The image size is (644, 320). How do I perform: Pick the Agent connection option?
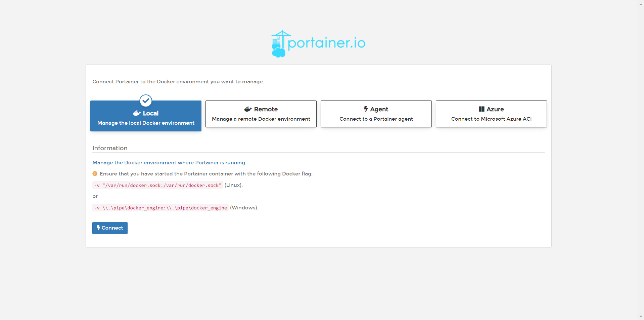[x=376, y=114]
